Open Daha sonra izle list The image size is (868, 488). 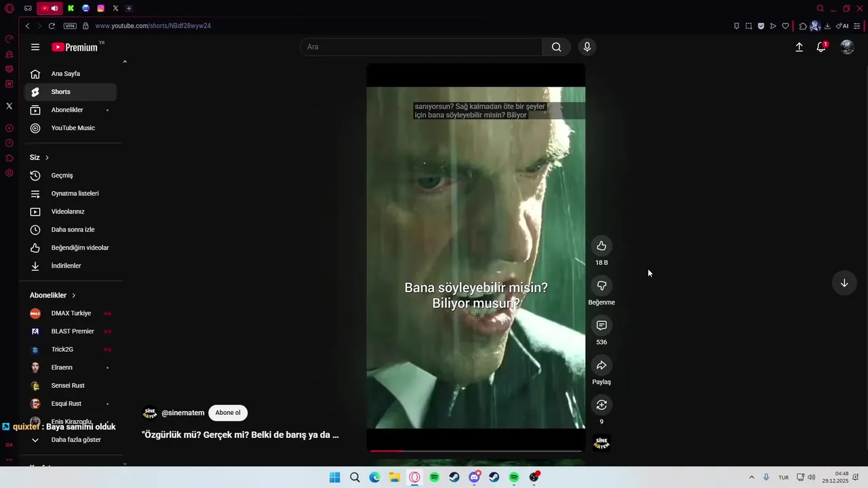click(x=71, y=230)
